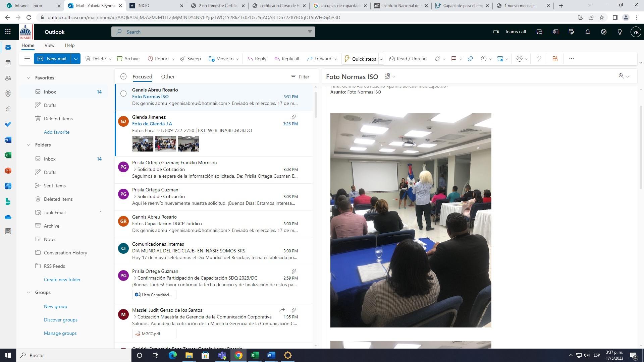This screenshot has width=644, height=362.
Task: Click the Undo arrow in toolbar
Action: 538,59
